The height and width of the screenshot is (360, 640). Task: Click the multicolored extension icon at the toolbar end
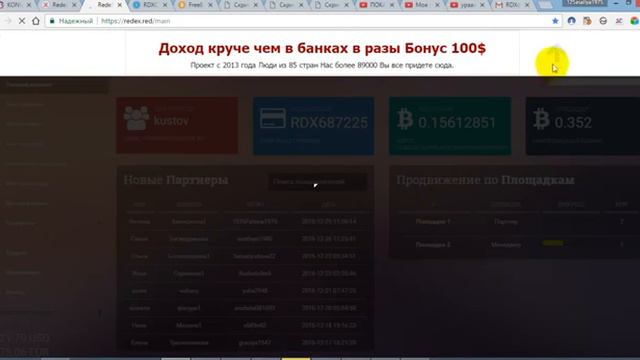click(634, 20)
